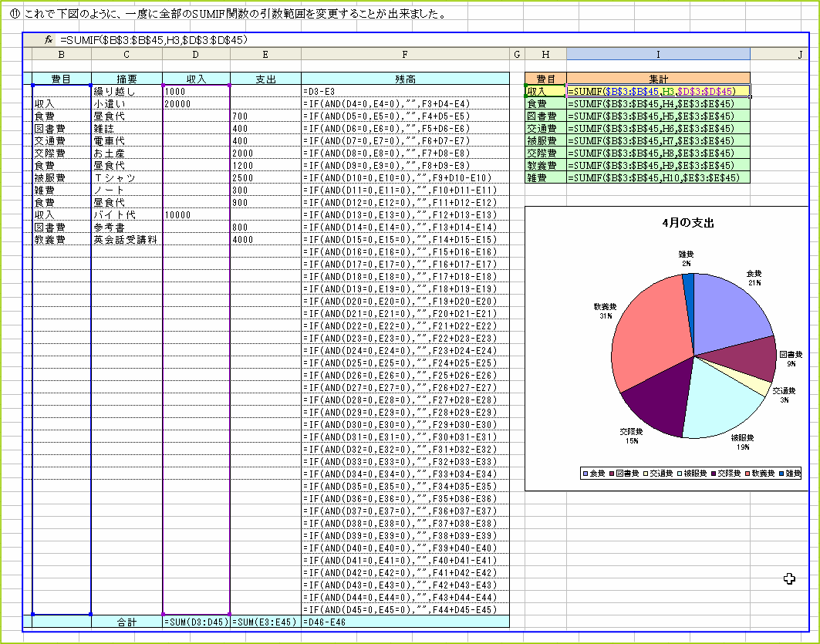820x644 pixels.
Task: Select the cell containing バイト代
Action: pyautogui.click(x=127, y=214)
